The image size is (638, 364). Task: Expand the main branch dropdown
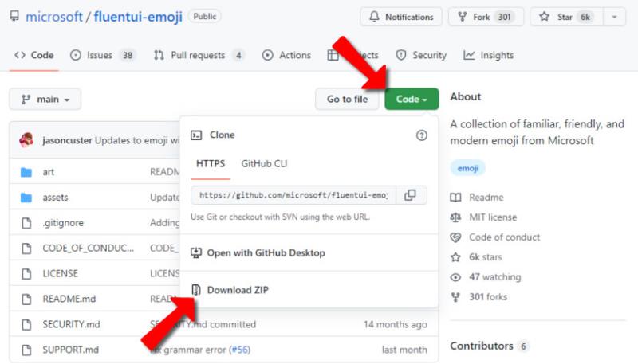coord(45,99)
